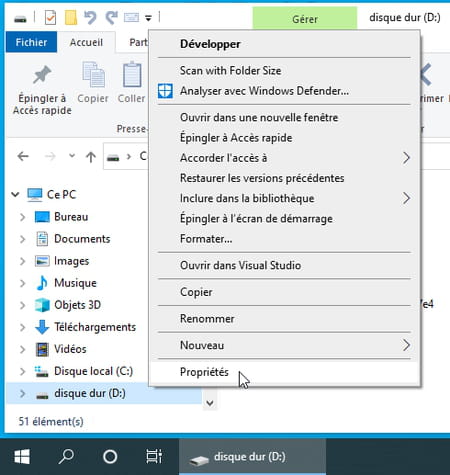The image size is (450, 475).
Task: Click the properties checkmark icon in title bar
Action: [50, 18]
